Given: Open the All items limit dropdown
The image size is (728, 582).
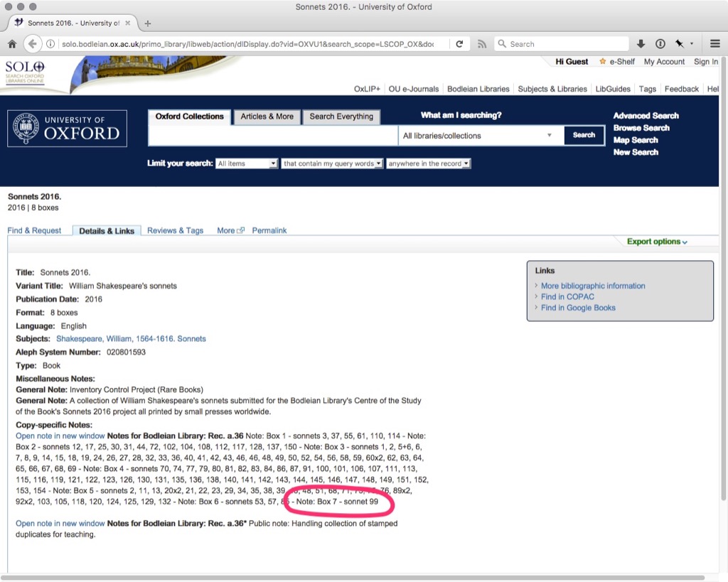Looking at the screenshot, I should 247,163.
